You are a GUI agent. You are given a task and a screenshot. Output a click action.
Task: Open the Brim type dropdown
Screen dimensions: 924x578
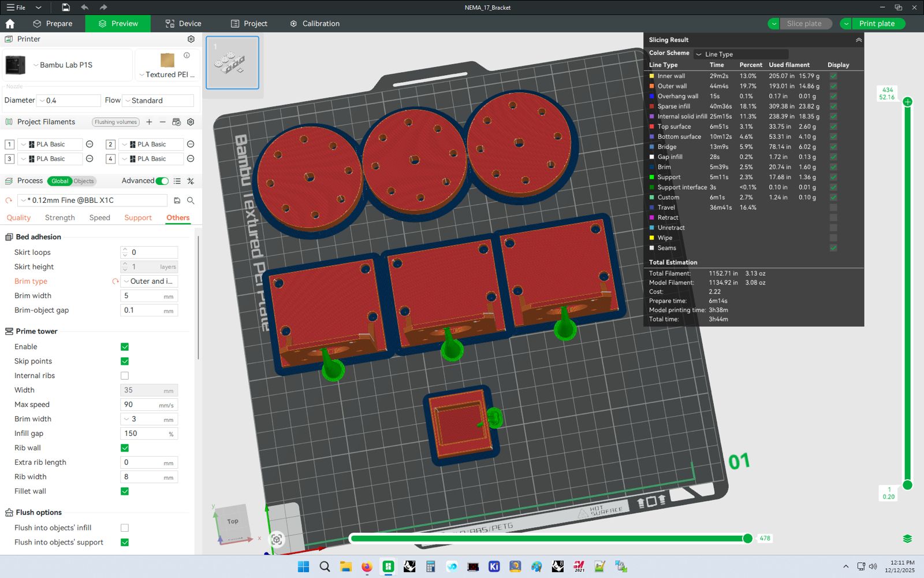(x=150, y=281)
